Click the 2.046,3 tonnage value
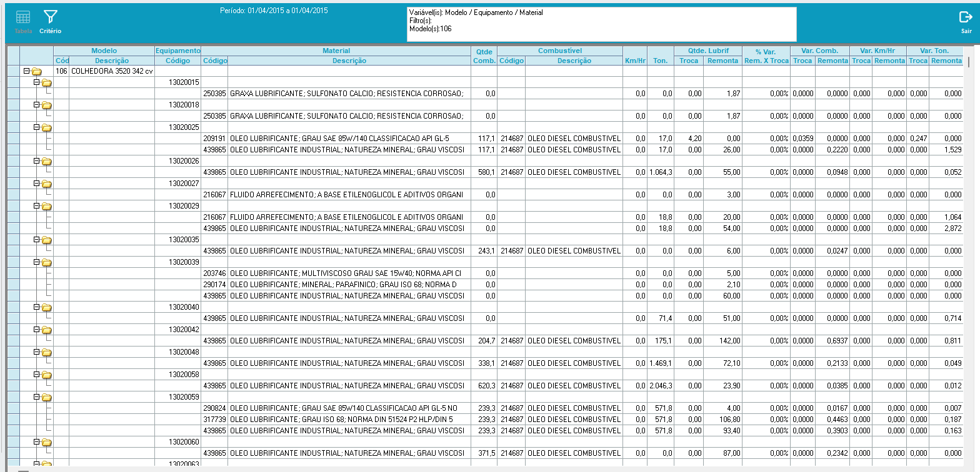980x472 pixels. pyautogui.click(x=661, y=386)
